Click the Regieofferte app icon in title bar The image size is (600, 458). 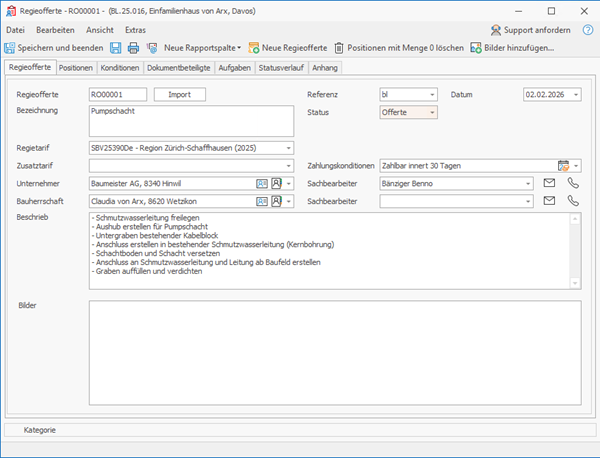(x=11, y=11)
